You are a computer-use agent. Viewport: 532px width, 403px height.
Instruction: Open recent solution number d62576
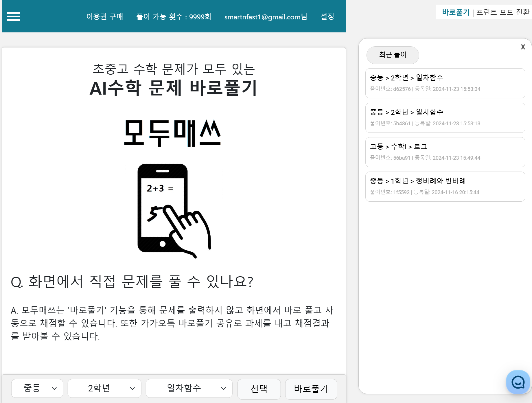point(445,83)
